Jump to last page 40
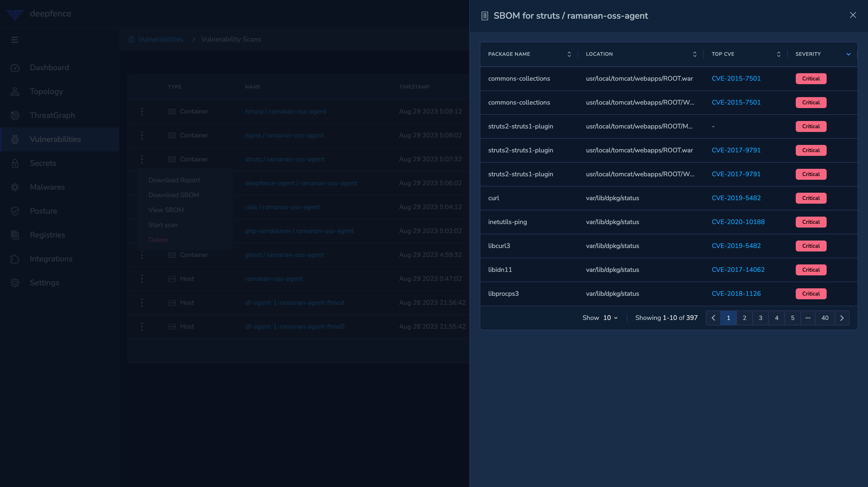The width and height of the screenshot is (868, 487). pyautogui.click(x=825, y=318)
